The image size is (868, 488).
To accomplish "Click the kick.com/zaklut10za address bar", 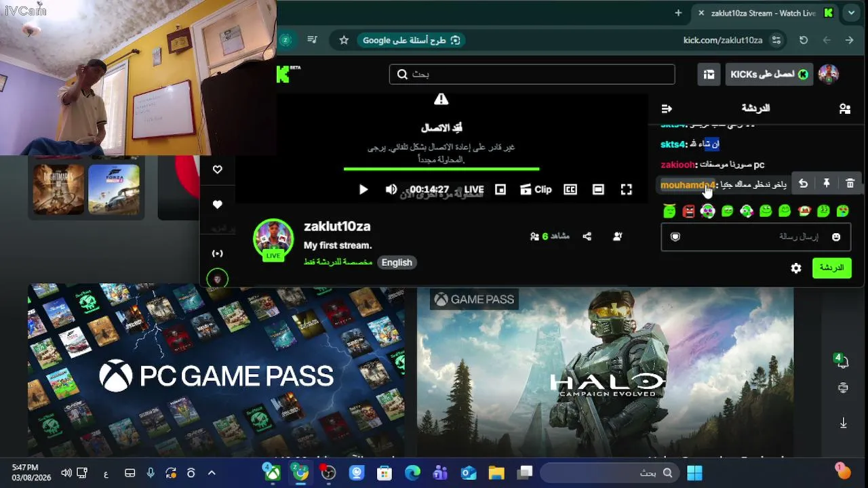I will (x=723, y=40).
